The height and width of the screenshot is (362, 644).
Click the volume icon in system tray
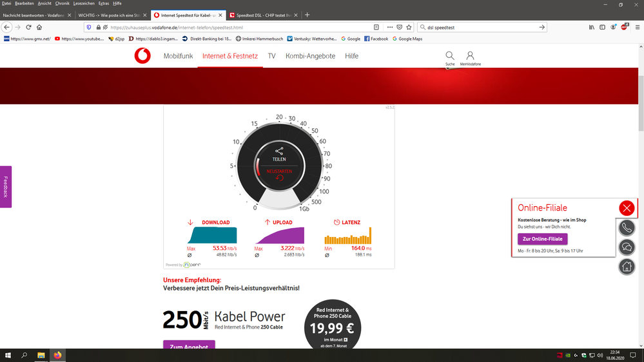600,356
